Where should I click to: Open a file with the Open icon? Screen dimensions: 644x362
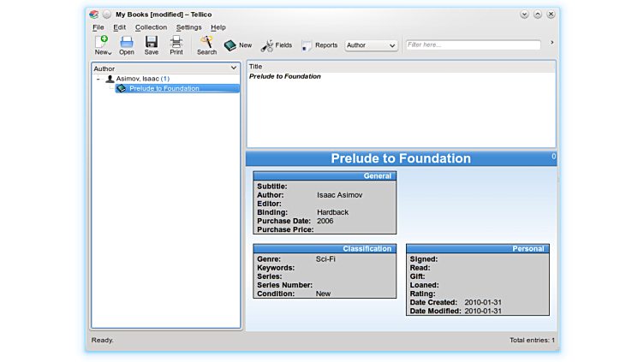127,45
